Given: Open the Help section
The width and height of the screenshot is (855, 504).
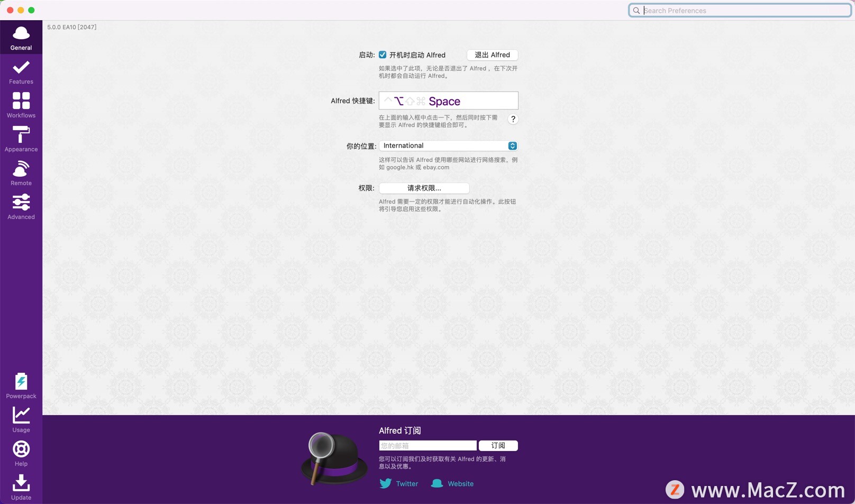Looking at the screenshot, I should click(x=21, y=454).
